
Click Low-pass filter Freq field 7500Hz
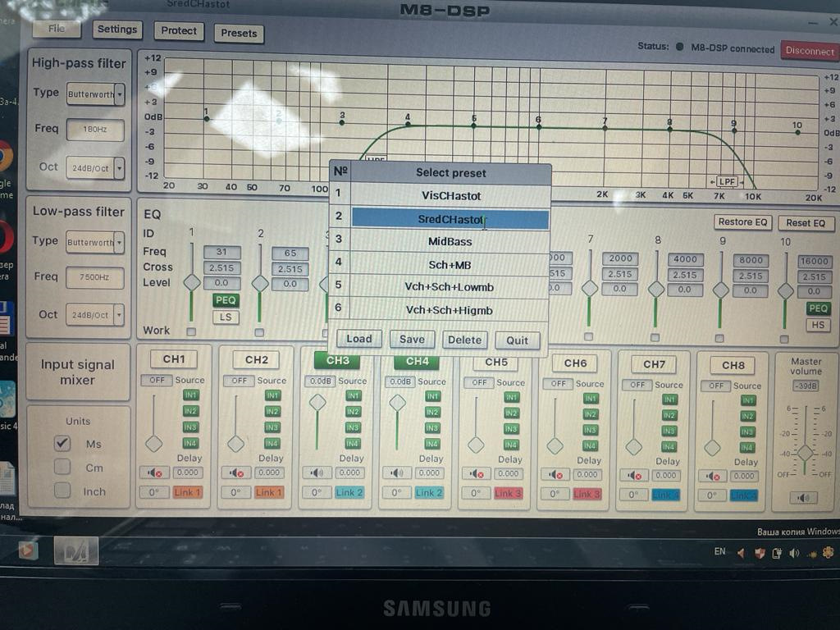click(x=95, y=277)
